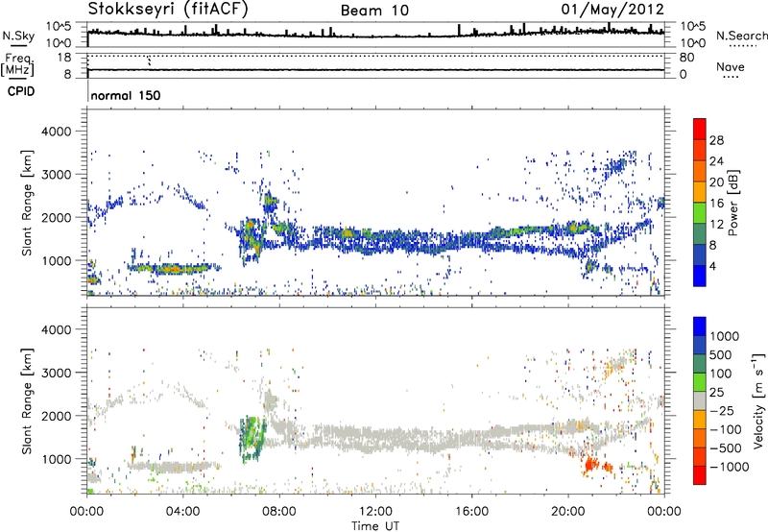
Task: Click the 18 tick on frequency axis
Action: point(64,58)
